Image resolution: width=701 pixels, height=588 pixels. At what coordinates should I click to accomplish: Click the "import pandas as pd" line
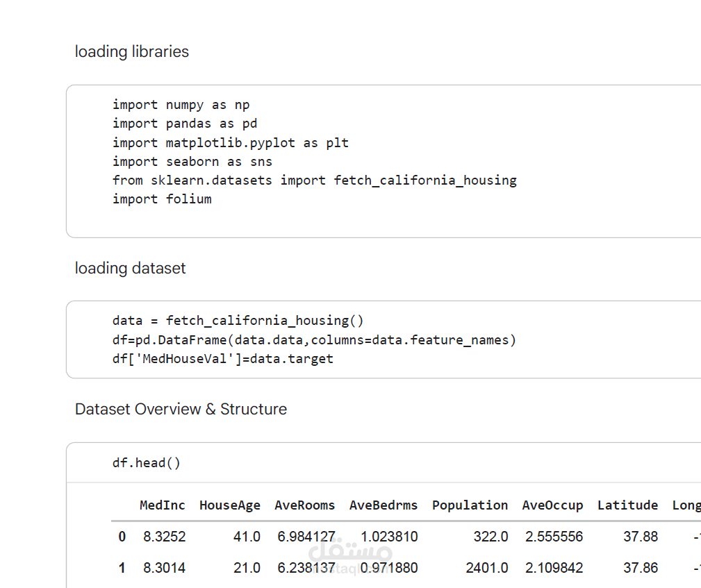click(x=184, y=123)
